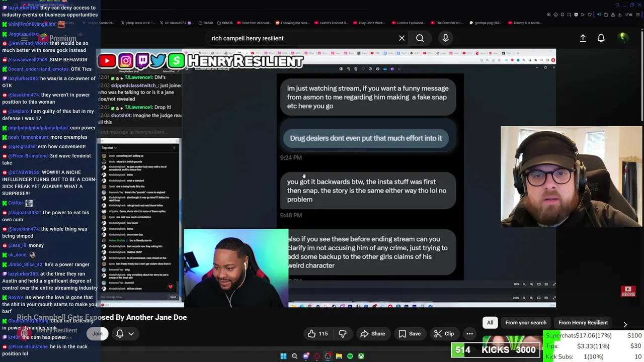Click the heart reaction in embedded chat
644x362 pixels.
point(171,287)
